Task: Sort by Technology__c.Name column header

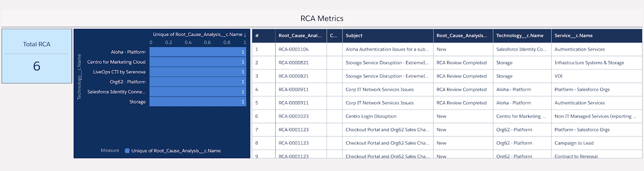Action: [x=522, y=36]
